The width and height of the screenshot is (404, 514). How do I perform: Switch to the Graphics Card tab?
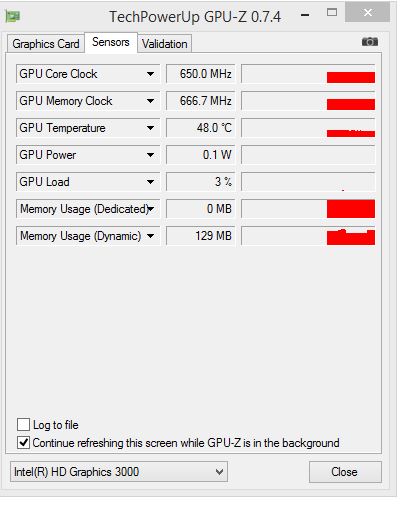coord(46,44)
